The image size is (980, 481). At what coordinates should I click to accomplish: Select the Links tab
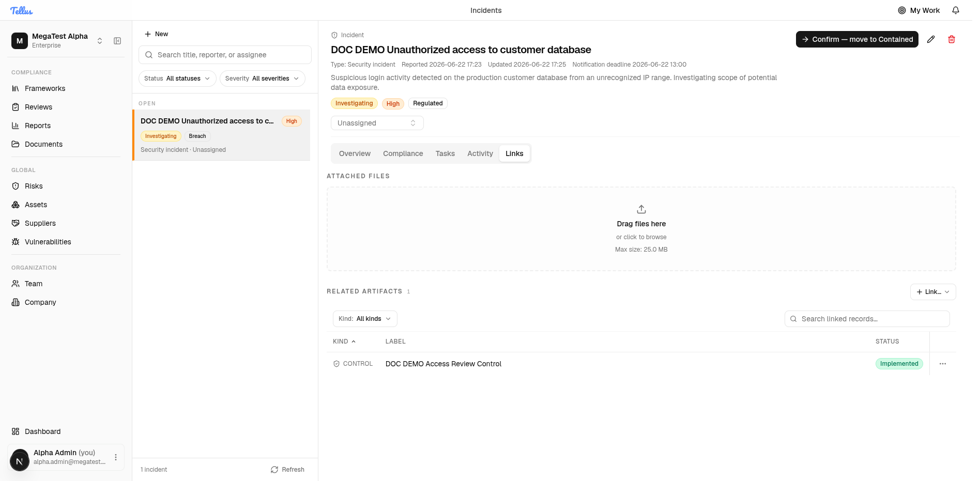[x=514, y=153]
